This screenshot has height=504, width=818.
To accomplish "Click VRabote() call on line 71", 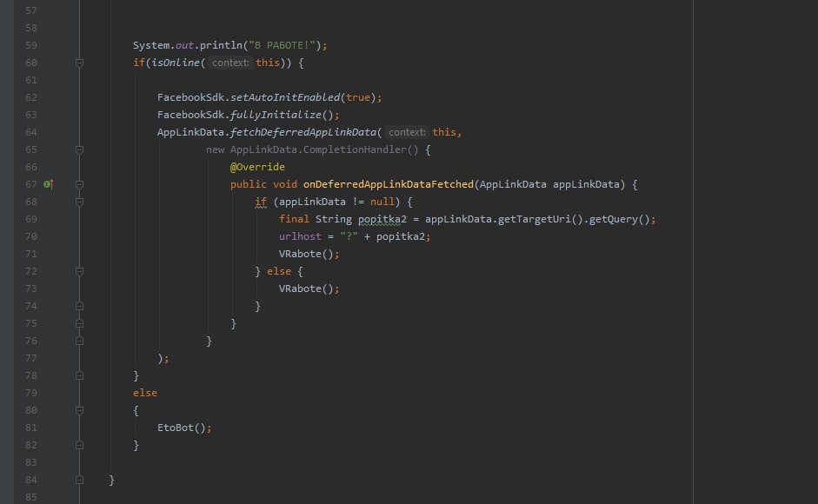I will click(x=306, y=254).
